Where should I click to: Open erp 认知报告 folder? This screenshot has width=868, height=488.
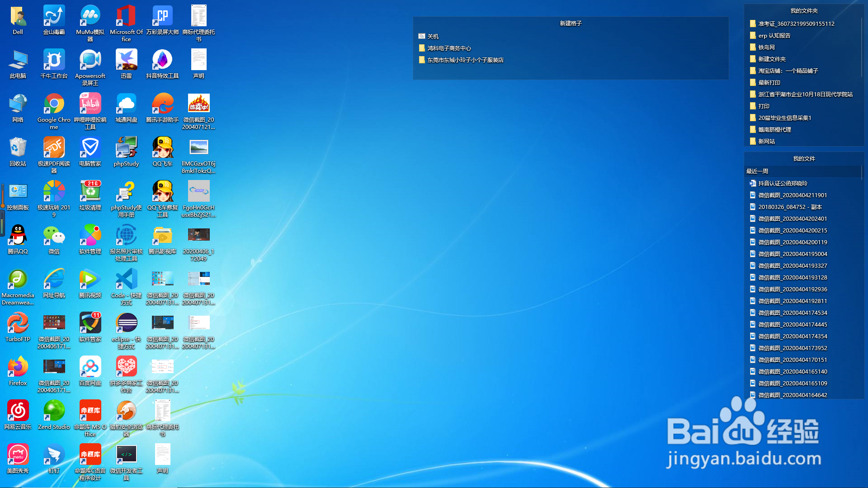coord(770,35)
